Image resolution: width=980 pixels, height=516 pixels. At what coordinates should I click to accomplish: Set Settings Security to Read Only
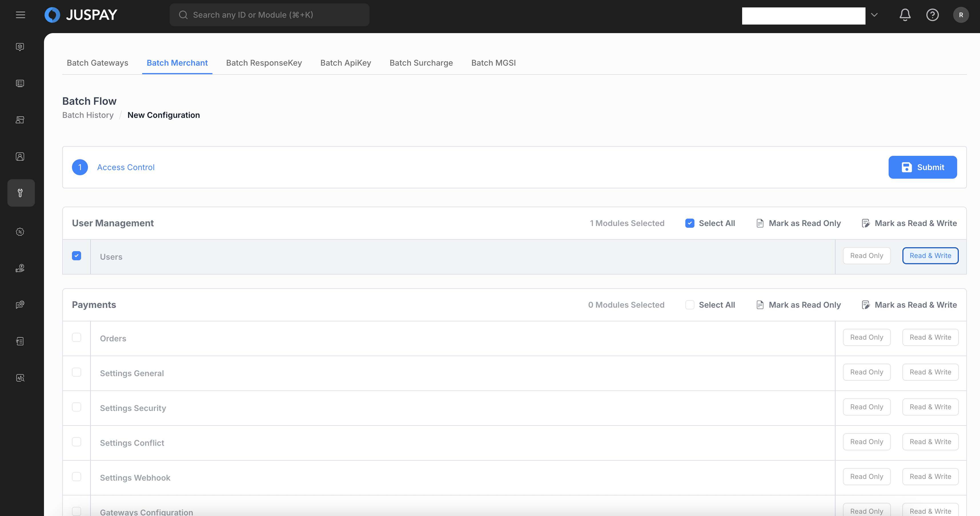866,407
